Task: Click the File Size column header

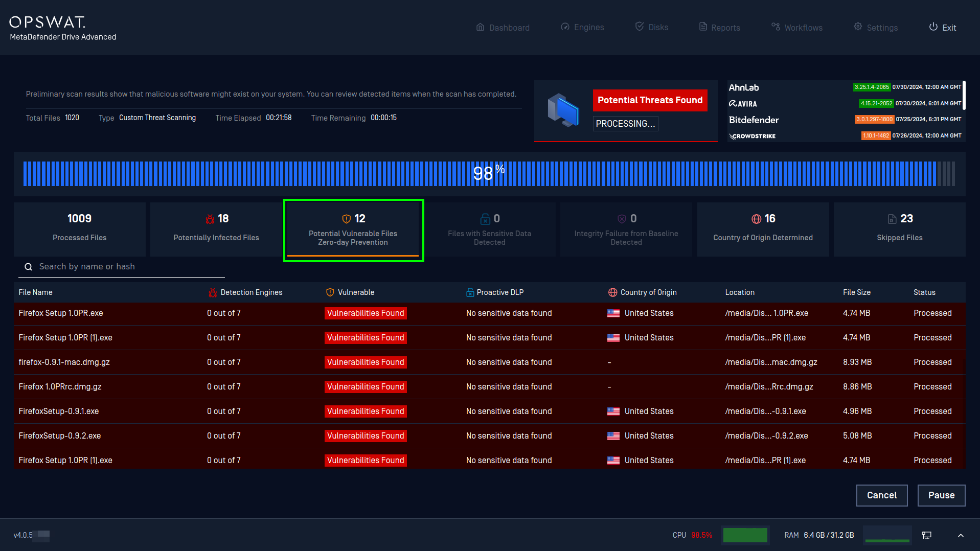Action: 857,292
